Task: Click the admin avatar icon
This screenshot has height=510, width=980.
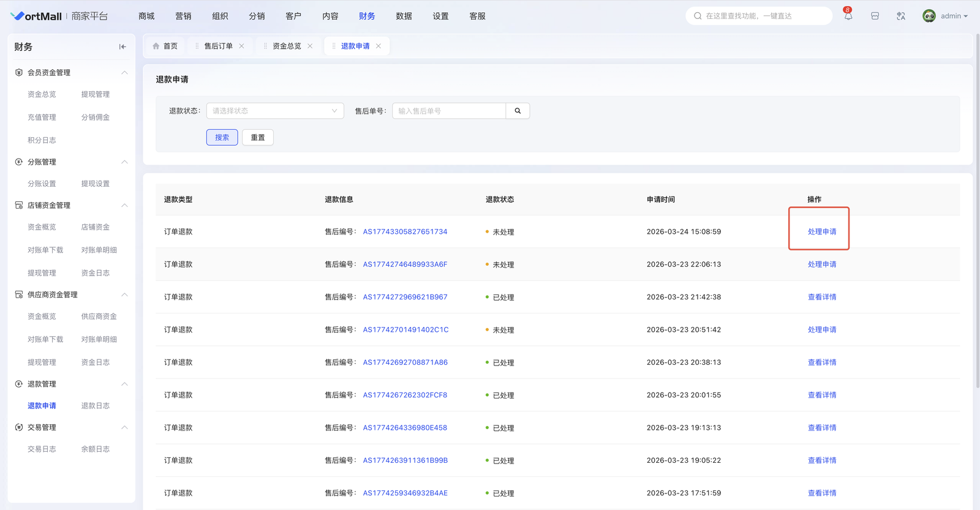Action: pos(929,17)
